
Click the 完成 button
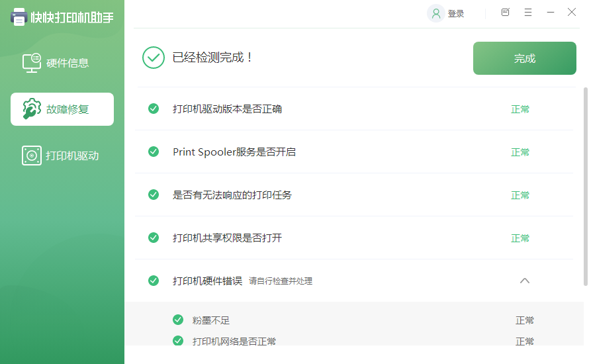click(x=524, y=58)
